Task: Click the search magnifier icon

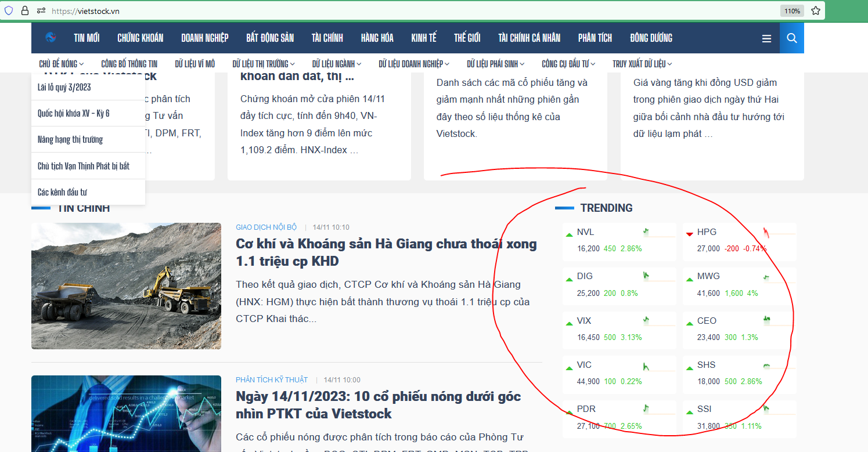Action: click(792, 38)
